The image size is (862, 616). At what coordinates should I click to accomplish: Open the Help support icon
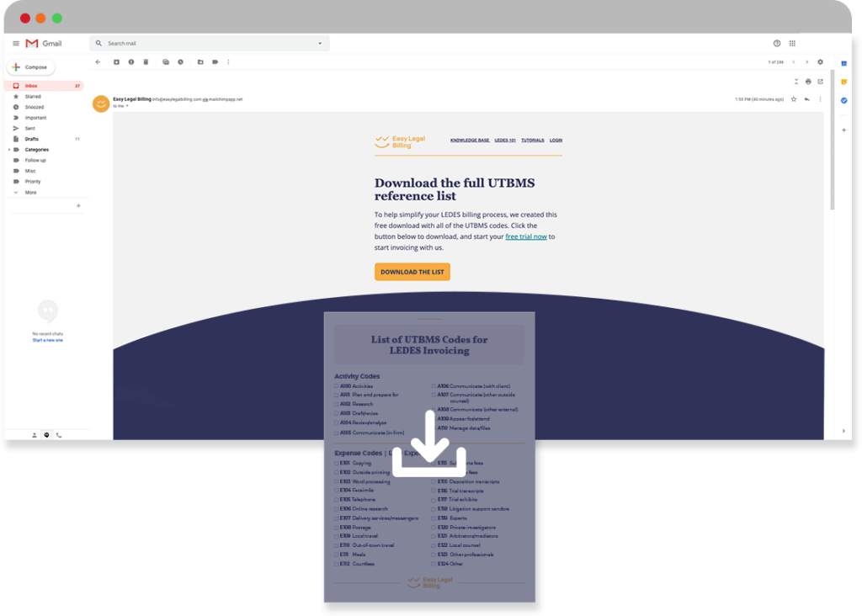coord(777,44)
